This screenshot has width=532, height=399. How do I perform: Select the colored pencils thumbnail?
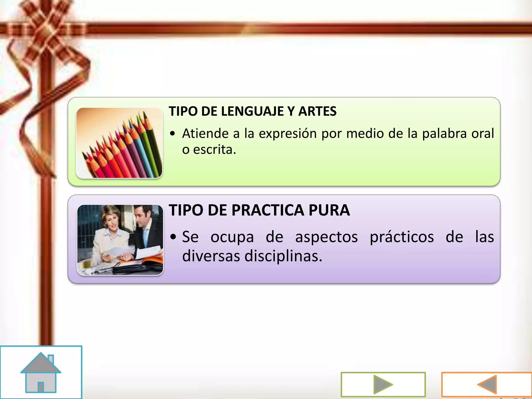click(x=119, y=143)
